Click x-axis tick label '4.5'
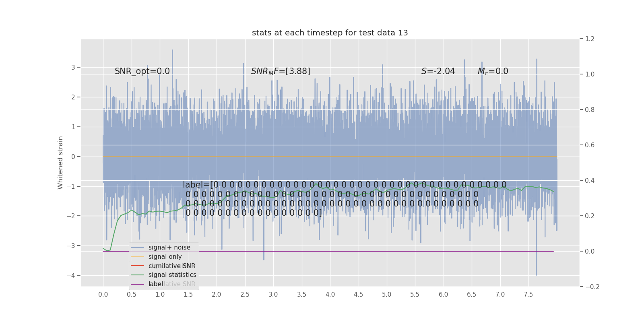644x322 pixels. coord(358,295)
